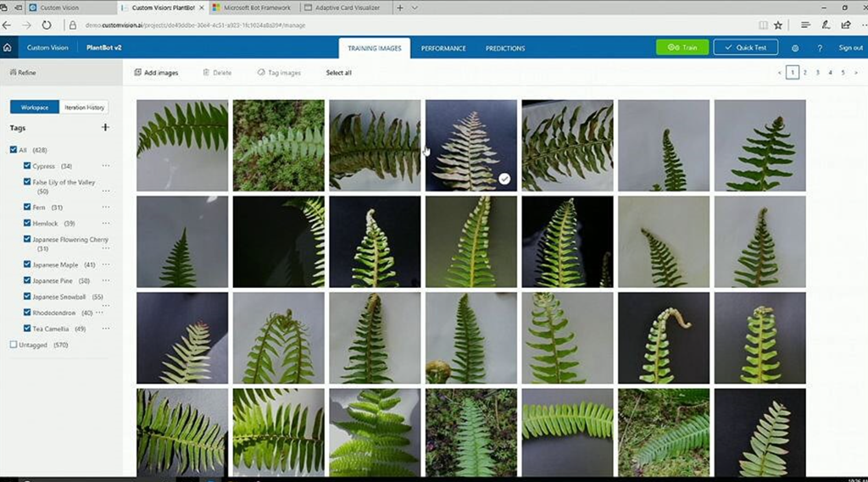Open a new browser tab
The image size is (868, 482).
[400, 8]
